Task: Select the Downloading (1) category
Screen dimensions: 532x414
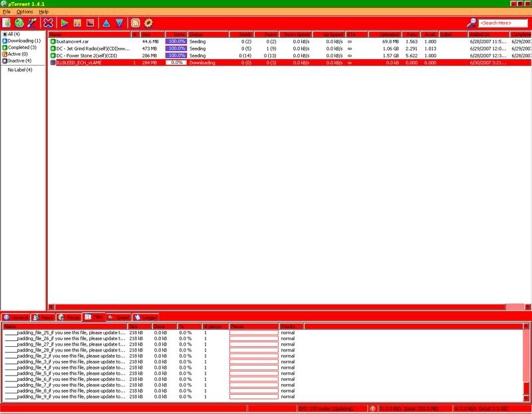Action: [21, 41]
